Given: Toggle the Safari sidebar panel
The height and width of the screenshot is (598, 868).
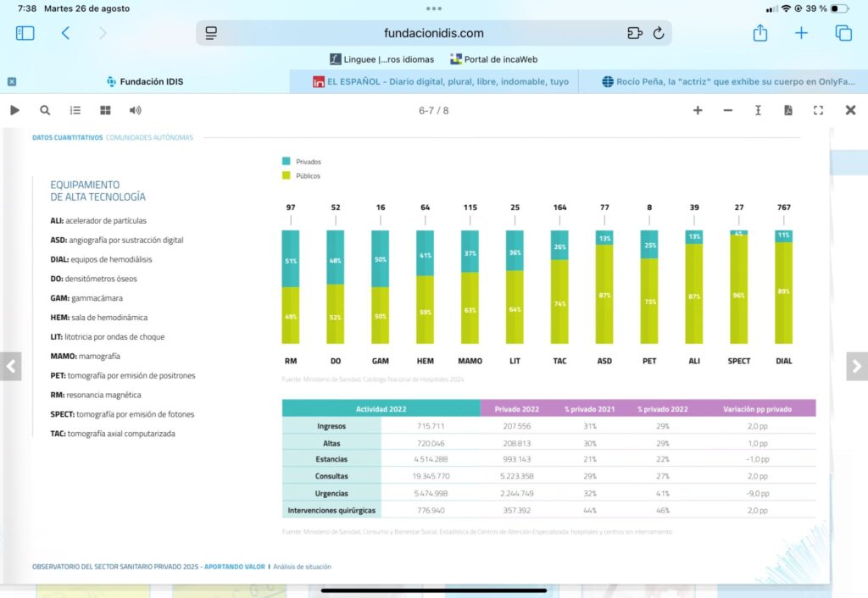Looking at the screenshot, I should click(25, 33).
